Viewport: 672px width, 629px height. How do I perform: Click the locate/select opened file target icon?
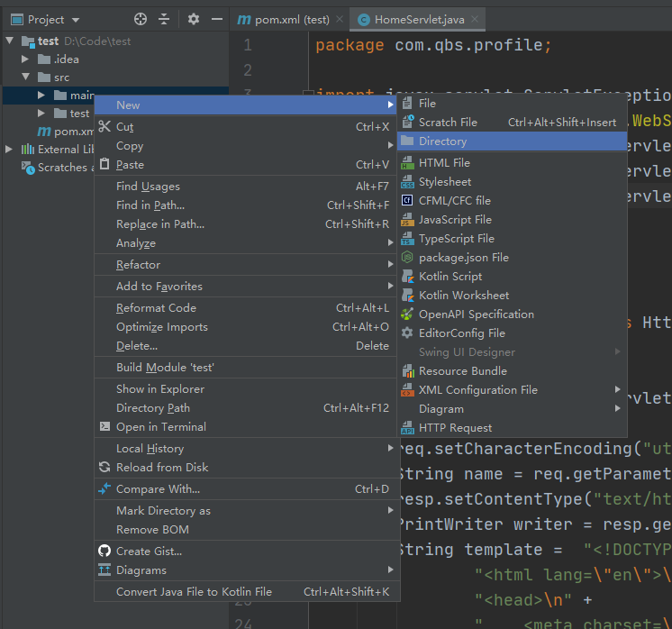[x=140, y=19]
